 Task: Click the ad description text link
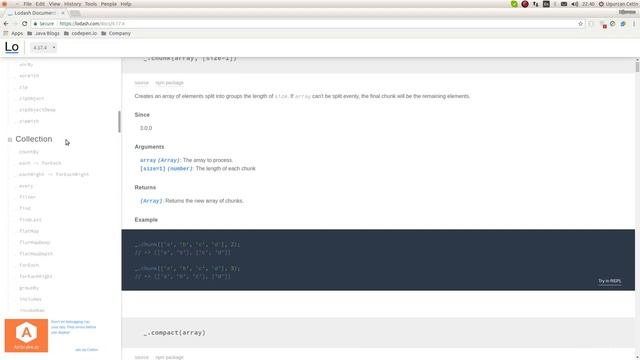pyautogui.click(x=73, y=327)
